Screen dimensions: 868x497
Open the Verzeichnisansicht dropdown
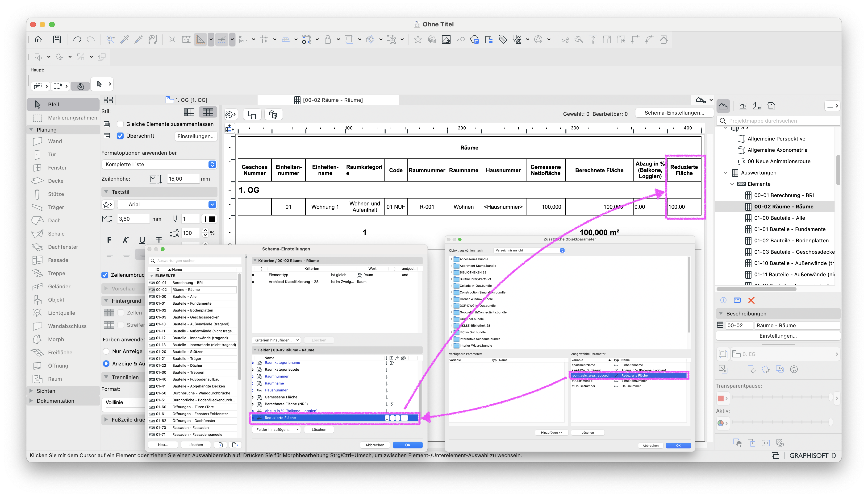point(529,251)
